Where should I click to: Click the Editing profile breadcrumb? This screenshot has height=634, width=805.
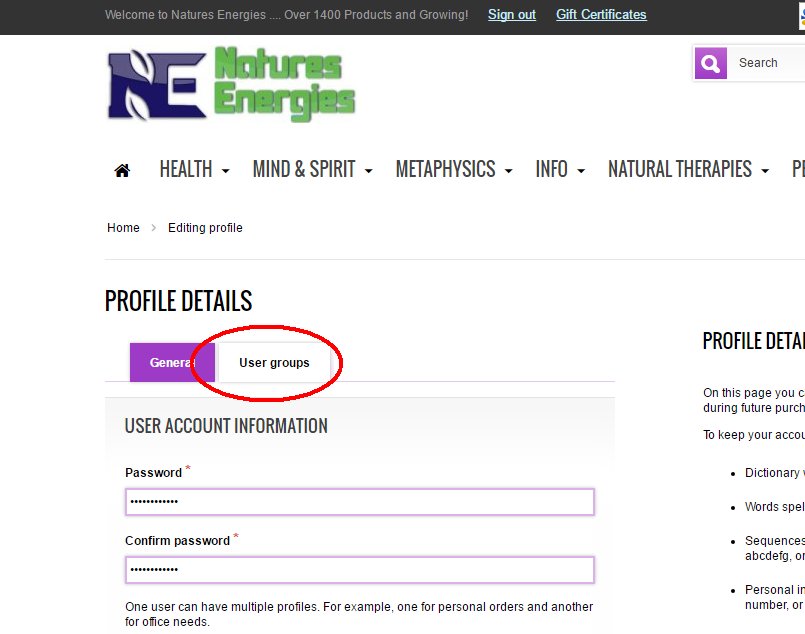[x=205, y=228]
